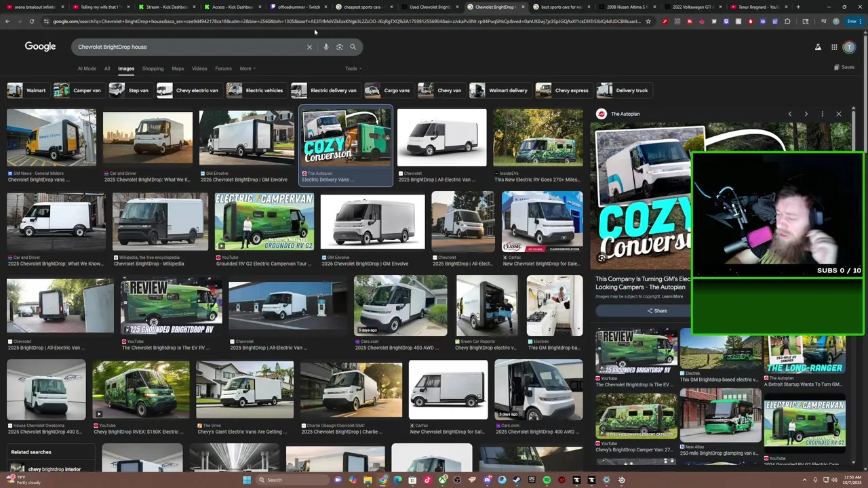This screenshot has width=868, height=488.
Task: Switch to All results tab
Action: click(x=107, y=68)
